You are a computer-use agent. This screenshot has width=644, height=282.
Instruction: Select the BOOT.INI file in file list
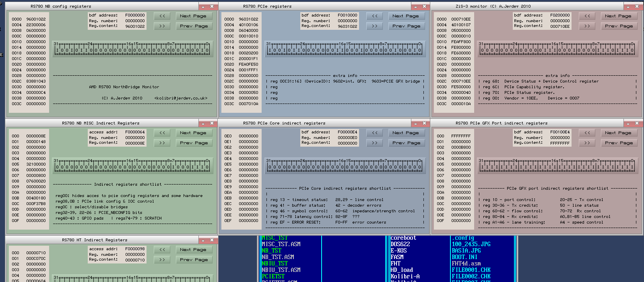464,257
